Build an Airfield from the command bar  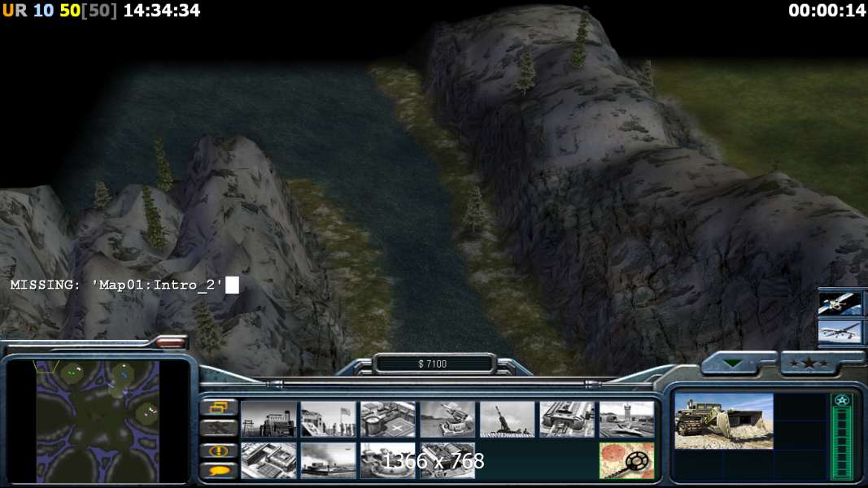coord(626,420)
